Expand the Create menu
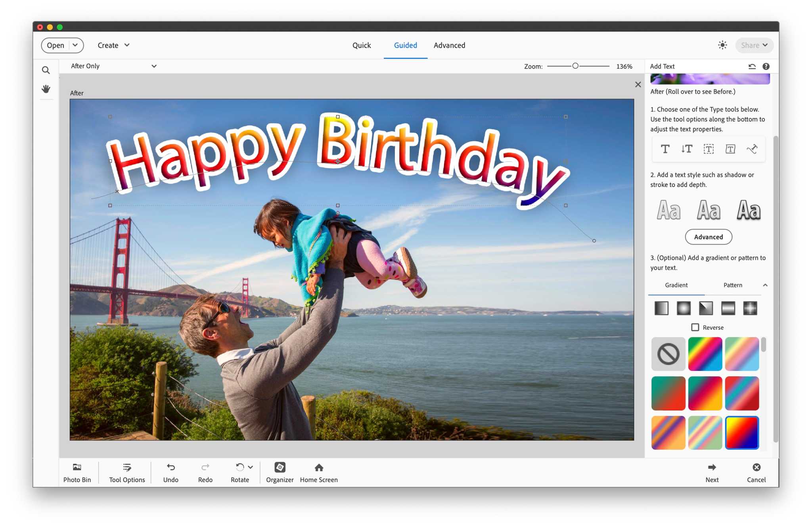Viewport: 812px width, 529px height. [113, 45]
